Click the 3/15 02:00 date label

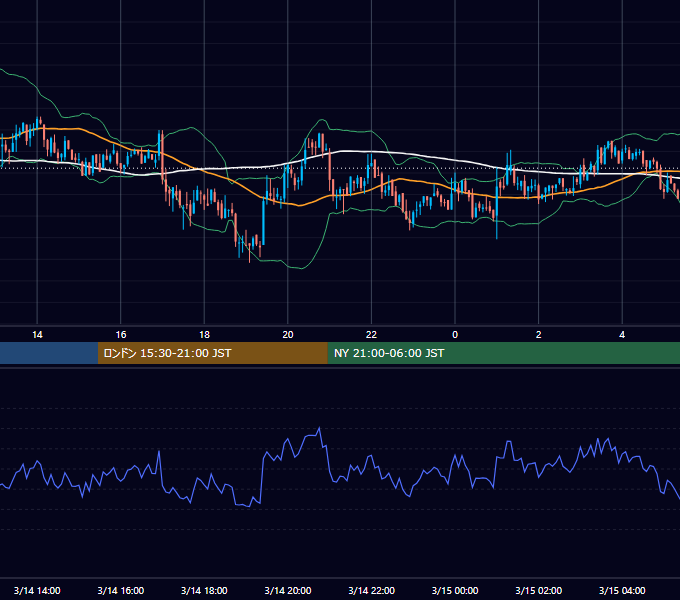pyautogui.click(x=538, y=590)
